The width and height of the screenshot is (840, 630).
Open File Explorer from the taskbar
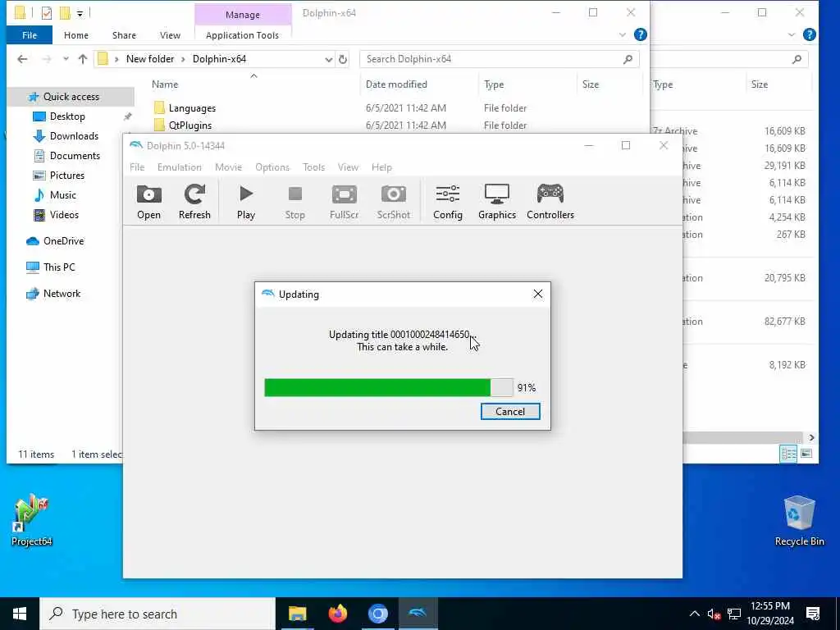pos(297,614)
